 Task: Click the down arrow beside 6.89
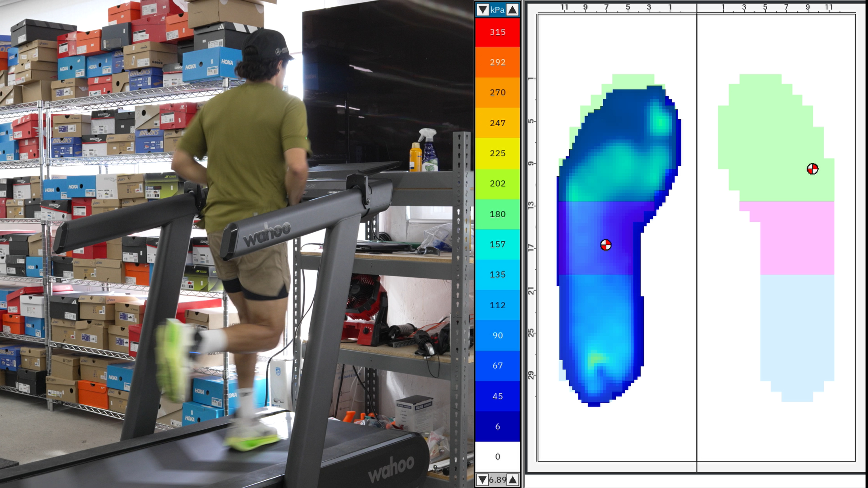point(482,480)
